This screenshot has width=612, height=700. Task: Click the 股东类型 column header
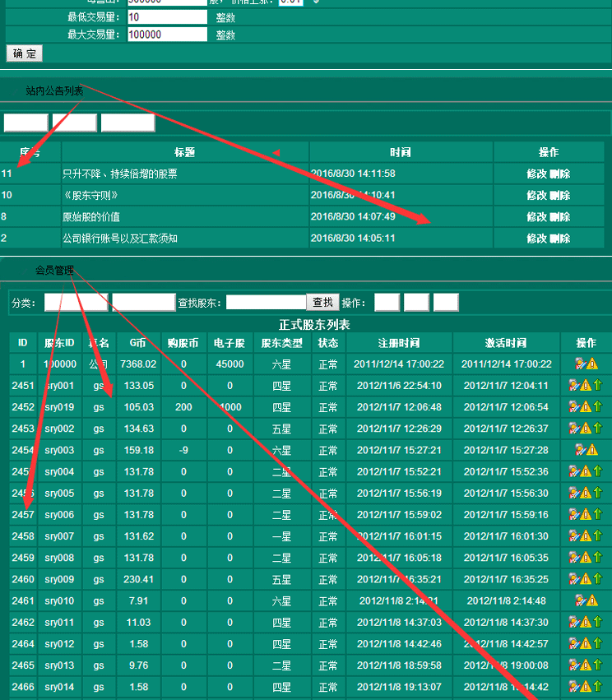pyautogui.click(x=281, y=343)
